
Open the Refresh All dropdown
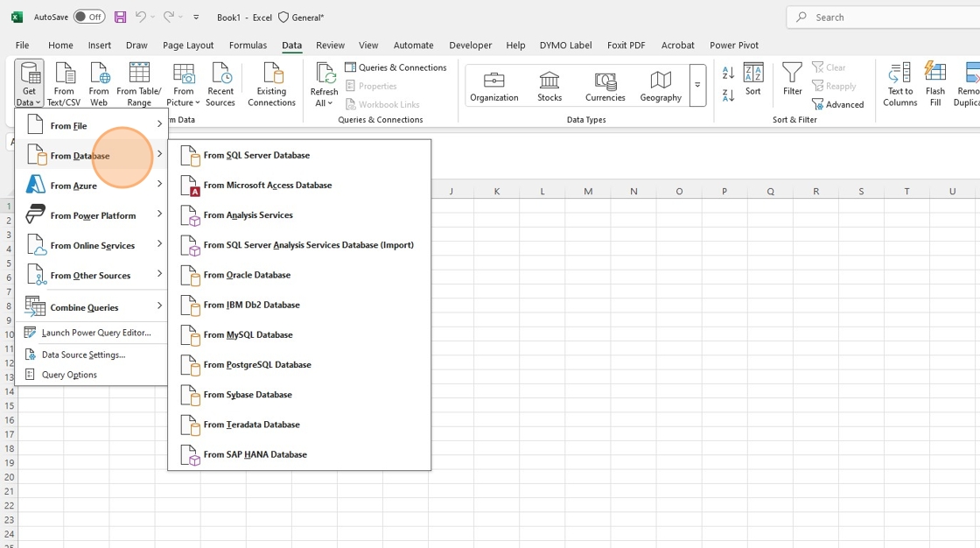(x=324, y=103)
